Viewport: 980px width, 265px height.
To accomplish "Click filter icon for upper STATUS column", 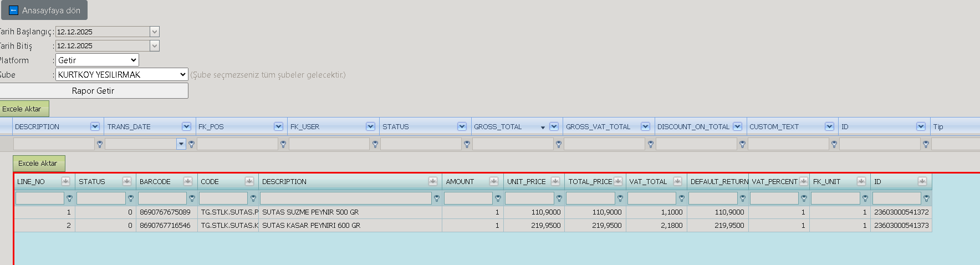I will pos(467,144).
